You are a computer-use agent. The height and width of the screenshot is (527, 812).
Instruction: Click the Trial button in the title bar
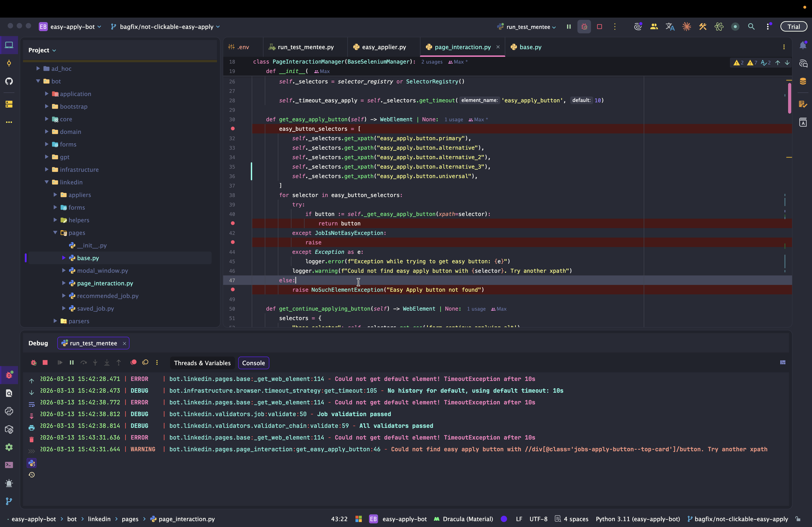tap(793, 27)
